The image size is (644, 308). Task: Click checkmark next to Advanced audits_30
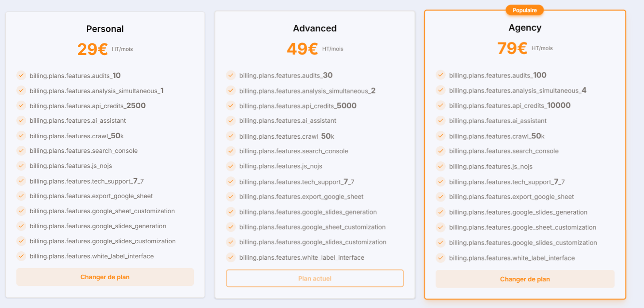coord(231,75)
